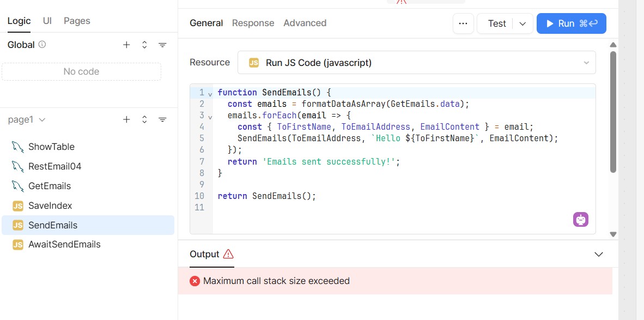Add a new Global query with plus icon

[x=126, y=45]
